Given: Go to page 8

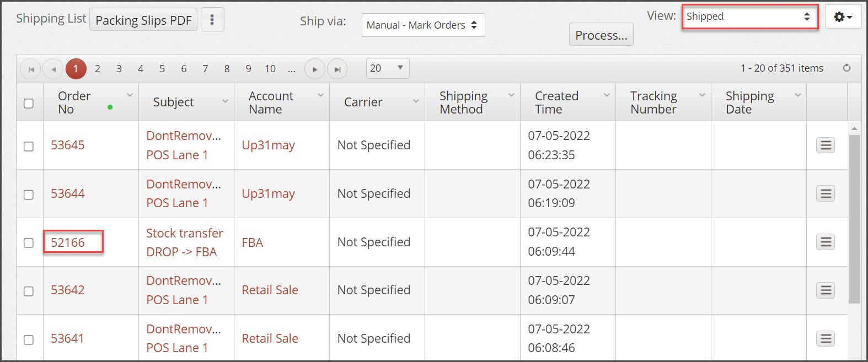Looking at the screenshot, I should (x=227, y=69).
